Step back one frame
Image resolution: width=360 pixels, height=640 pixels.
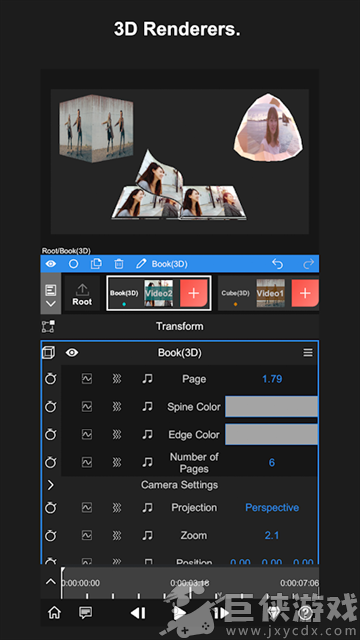pyautogui.click(x=138, y=613)
